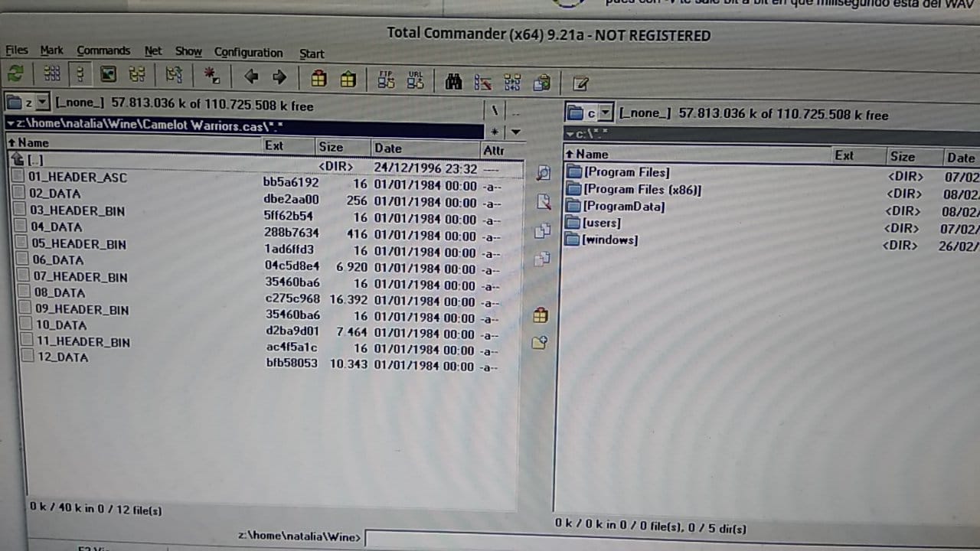Click the View magnifier icon between panels
980x551 pixels.
point(543,174)
